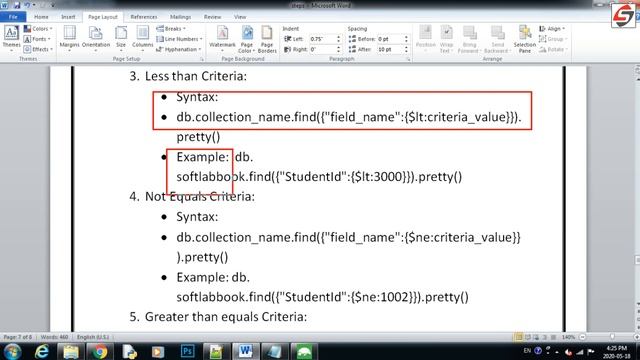Image resolution: width=640 pixels, height=360 pixels.
Task: Click the Position arrange button
Action: (425, 37)
